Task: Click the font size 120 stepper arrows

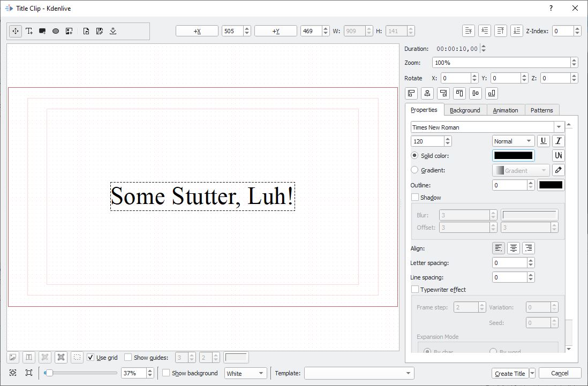Action: [447, 141]
